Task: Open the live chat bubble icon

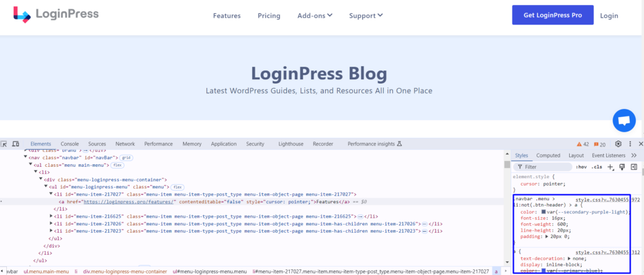Action: (624, 120)
